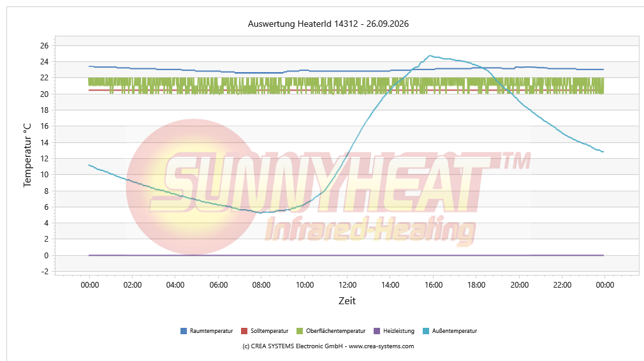This screenshot has height=361, width=644.
Task: Click the 20 value on temperature axis
Action: coord(45,94)
